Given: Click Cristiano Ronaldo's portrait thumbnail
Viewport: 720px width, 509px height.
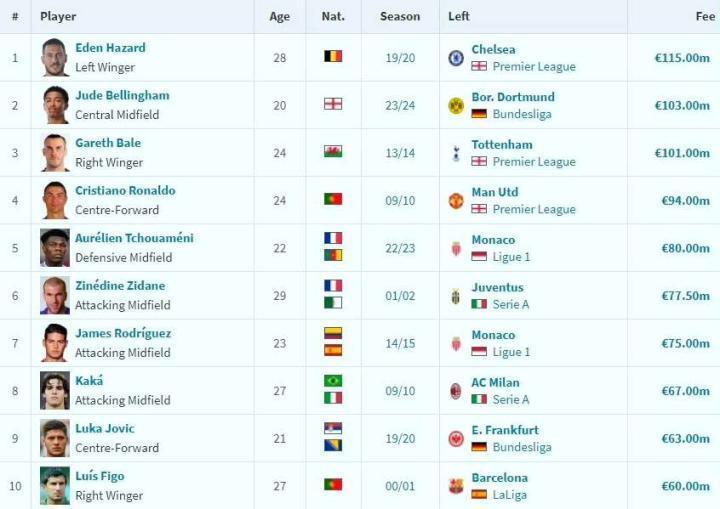Looking at the screenshot, I should point(55,200).
